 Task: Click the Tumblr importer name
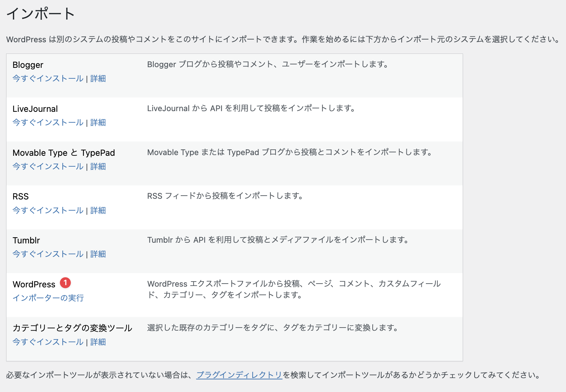click(26, 240)
